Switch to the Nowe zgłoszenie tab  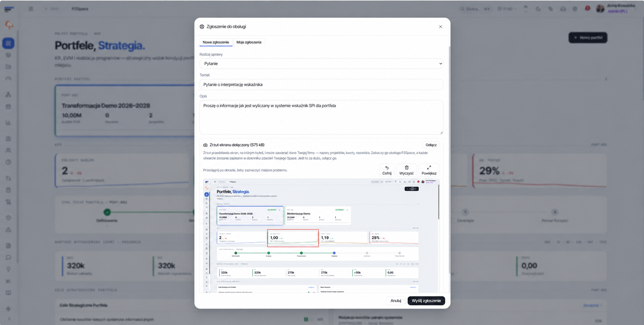coord(216,42)
